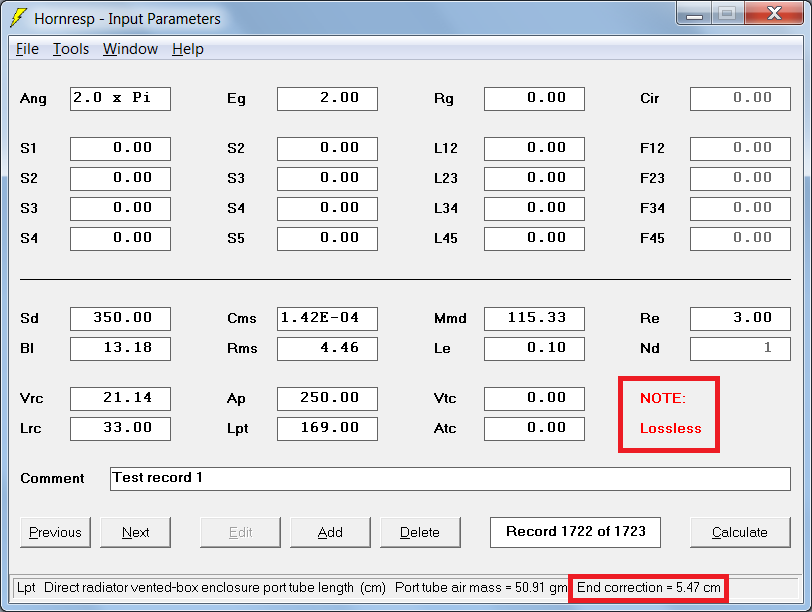Select the L23 length field

click(534, 179)
